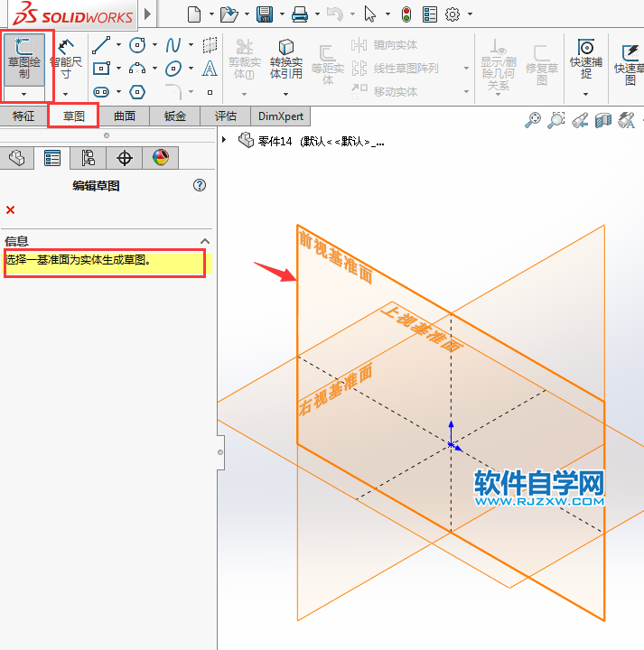
Task: Click the Sketch (草图绘制) tool button
Action: tap(24, 60)
